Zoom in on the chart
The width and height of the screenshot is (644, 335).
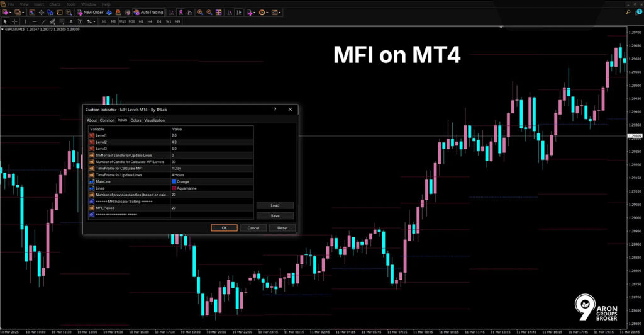tap(200, 13)
